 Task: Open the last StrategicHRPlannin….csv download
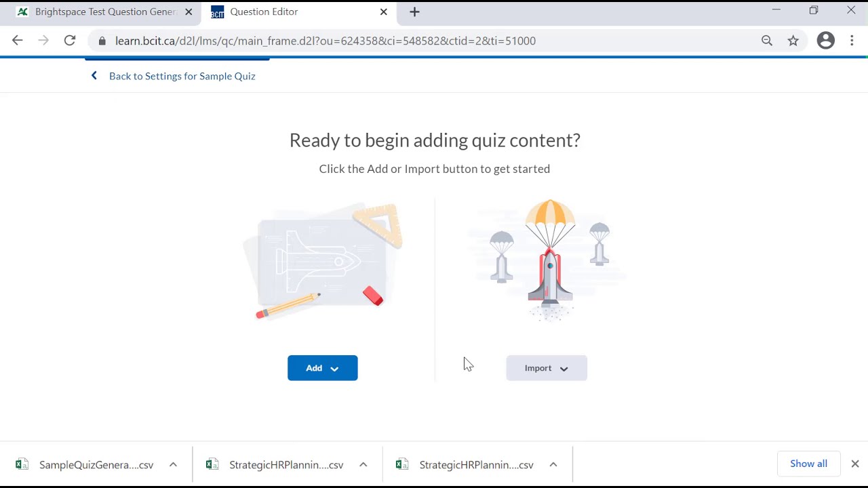point(477,465)
